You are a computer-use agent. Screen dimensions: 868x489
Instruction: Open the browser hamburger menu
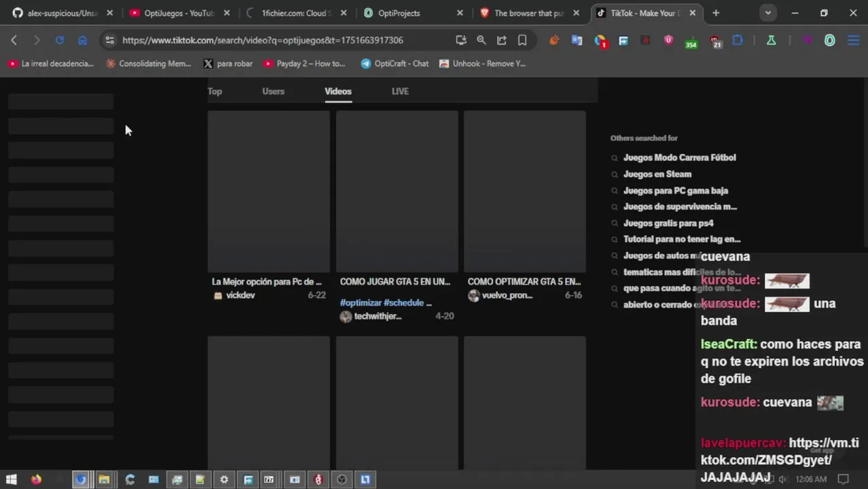[x=853, y=40]
